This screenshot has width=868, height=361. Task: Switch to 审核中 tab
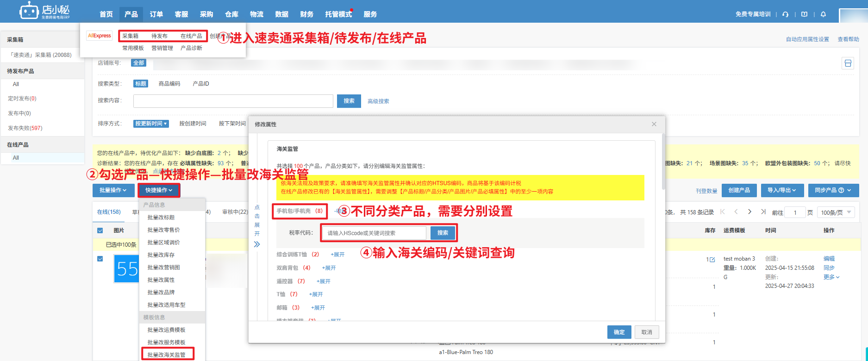[x=235, y=212]
